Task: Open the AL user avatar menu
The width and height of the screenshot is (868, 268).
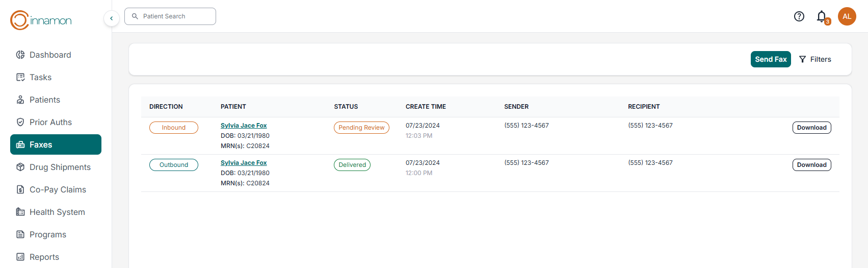Action: (x=847, y=16)
